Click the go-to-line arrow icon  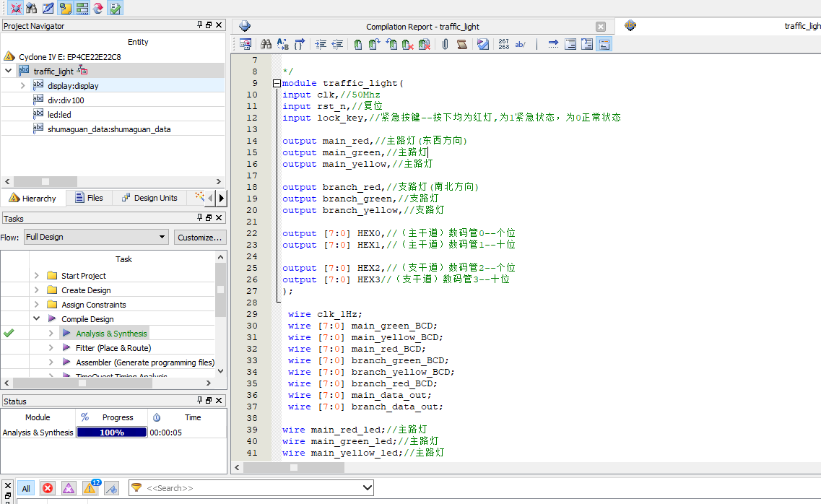[553, 44]
